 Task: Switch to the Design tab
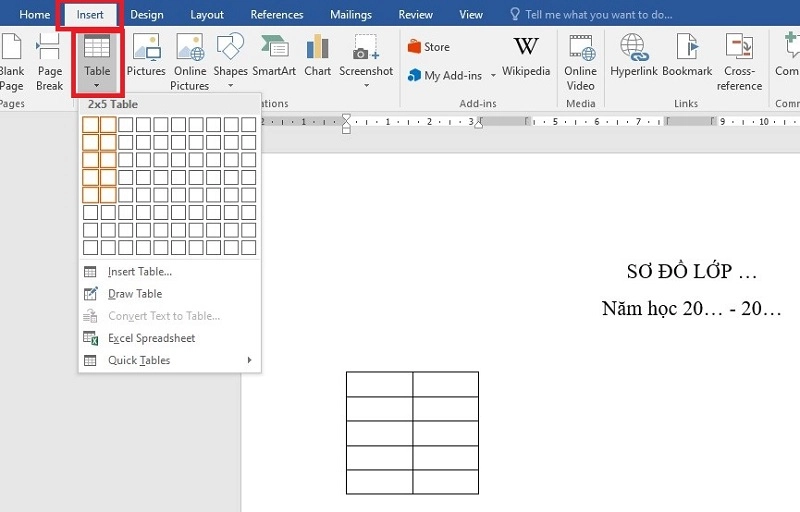pyautogui.click(x=147, y=15)
